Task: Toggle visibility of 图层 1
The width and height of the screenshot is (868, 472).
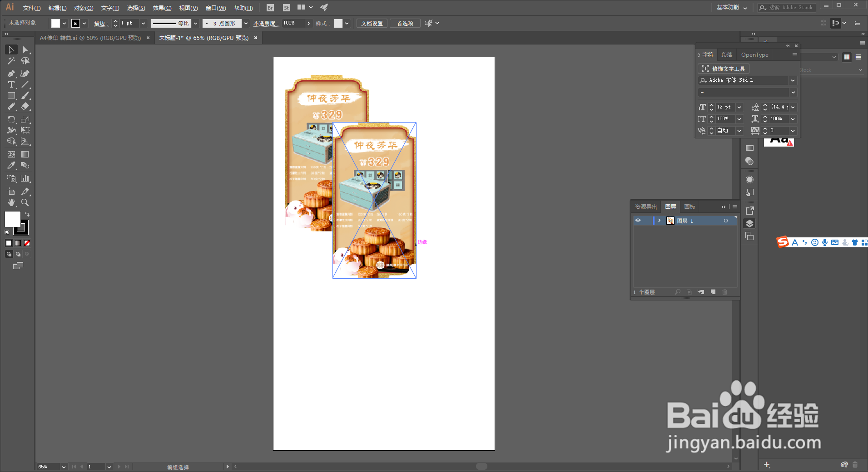Action: click(638, 221)
